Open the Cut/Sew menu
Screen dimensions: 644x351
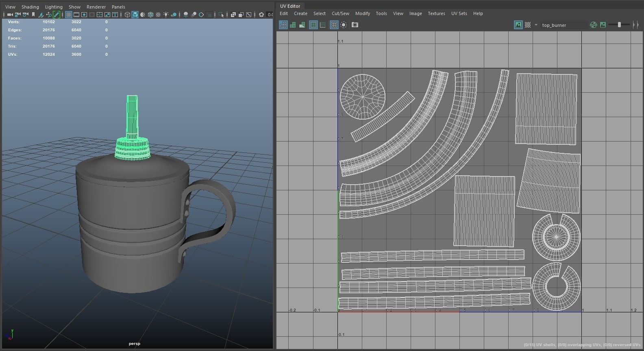tap(340, 13)
